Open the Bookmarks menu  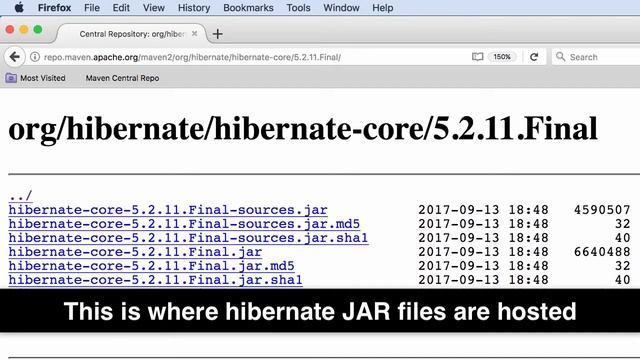click(x=248, y=8)
